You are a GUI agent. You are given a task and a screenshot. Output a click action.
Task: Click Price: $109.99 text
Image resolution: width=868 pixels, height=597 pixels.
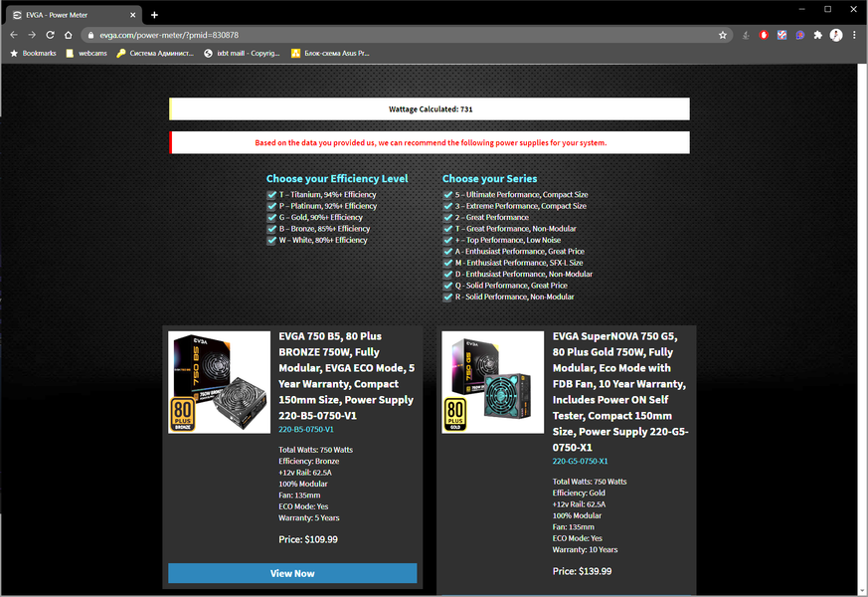308,539
